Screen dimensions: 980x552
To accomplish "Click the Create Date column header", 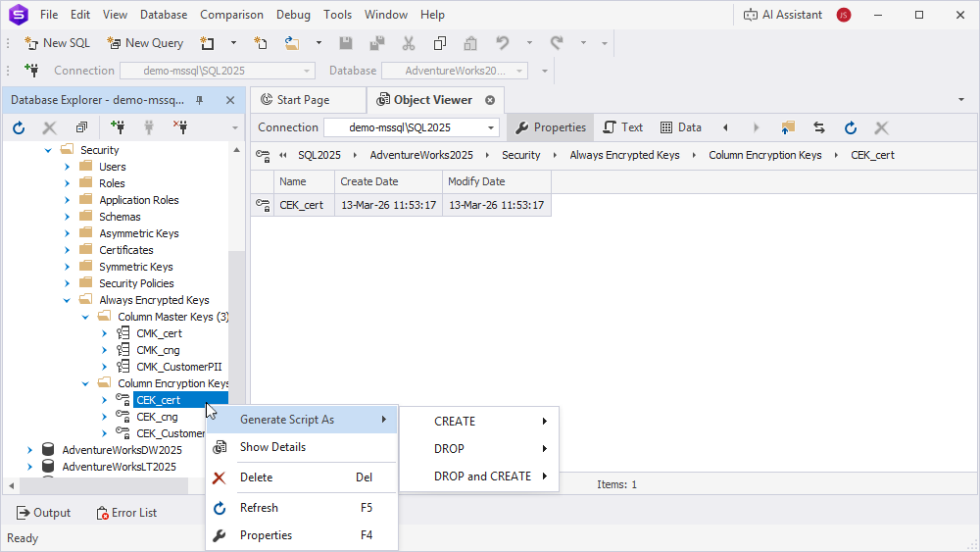I will pyautogui.click(x=388, y=182).
